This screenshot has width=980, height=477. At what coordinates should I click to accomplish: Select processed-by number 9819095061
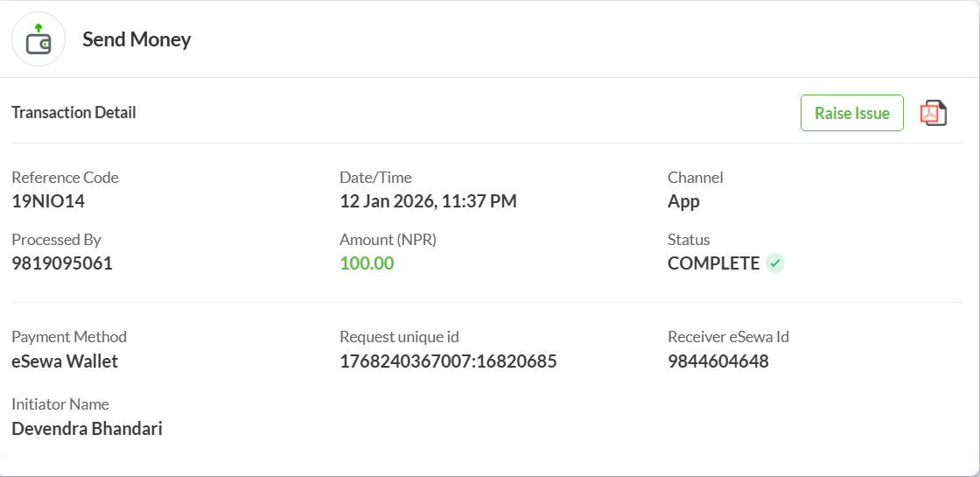pos(62,263)
